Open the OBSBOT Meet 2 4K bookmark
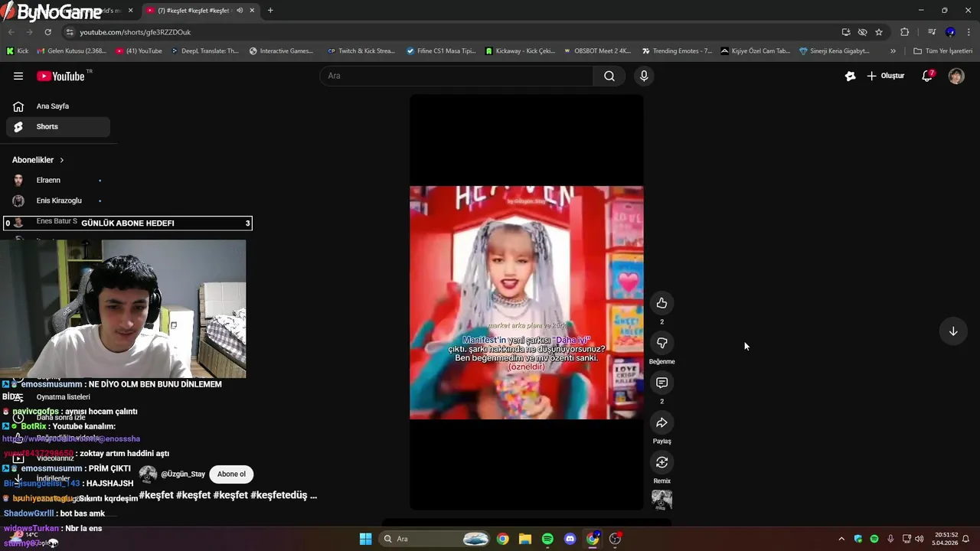This screenshot has width=980, height=551. tap(597, 51)
